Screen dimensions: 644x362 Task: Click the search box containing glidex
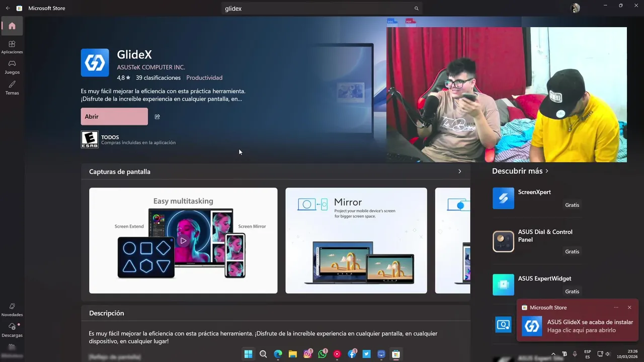pyautogui.click(x=322, y=9)
